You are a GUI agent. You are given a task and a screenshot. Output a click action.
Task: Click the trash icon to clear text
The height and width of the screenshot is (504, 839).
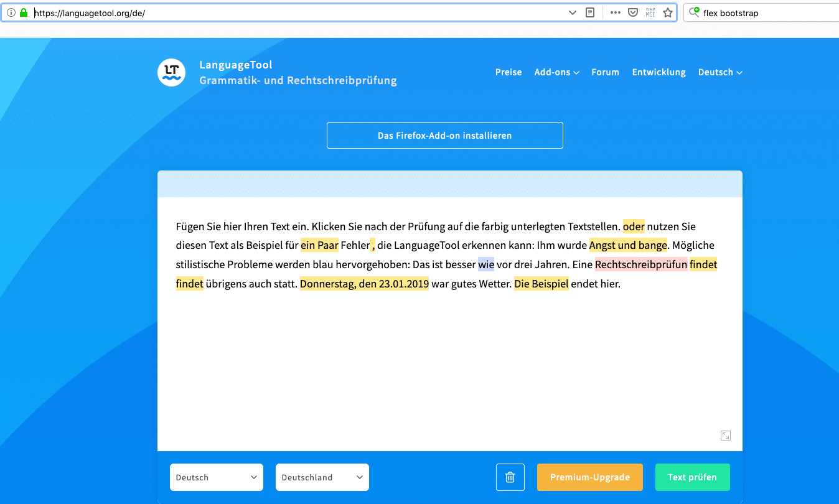(x=510, y=477)
